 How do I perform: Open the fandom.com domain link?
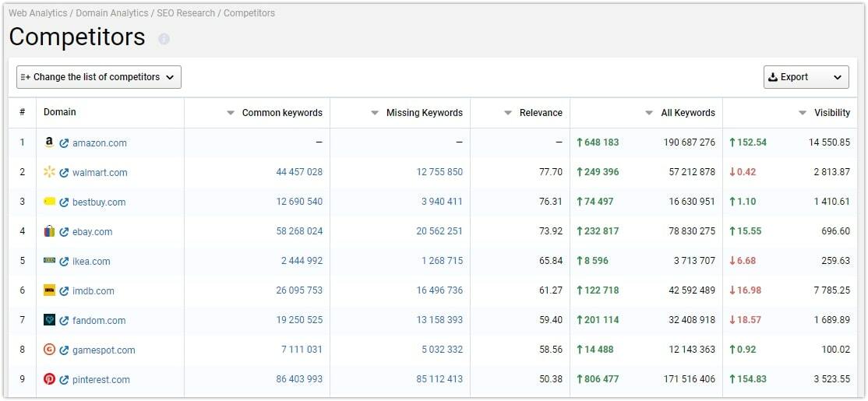pyautogui.click(x=99, y=321)
